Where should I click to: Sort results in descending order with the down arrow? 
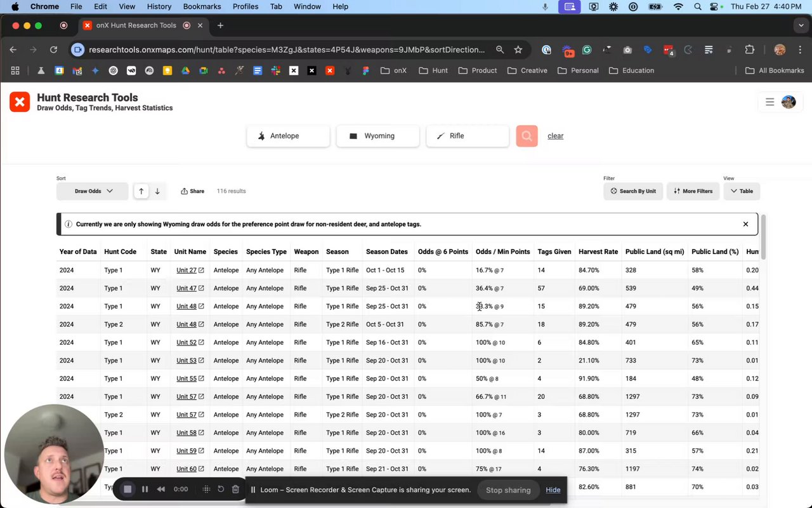157,191
